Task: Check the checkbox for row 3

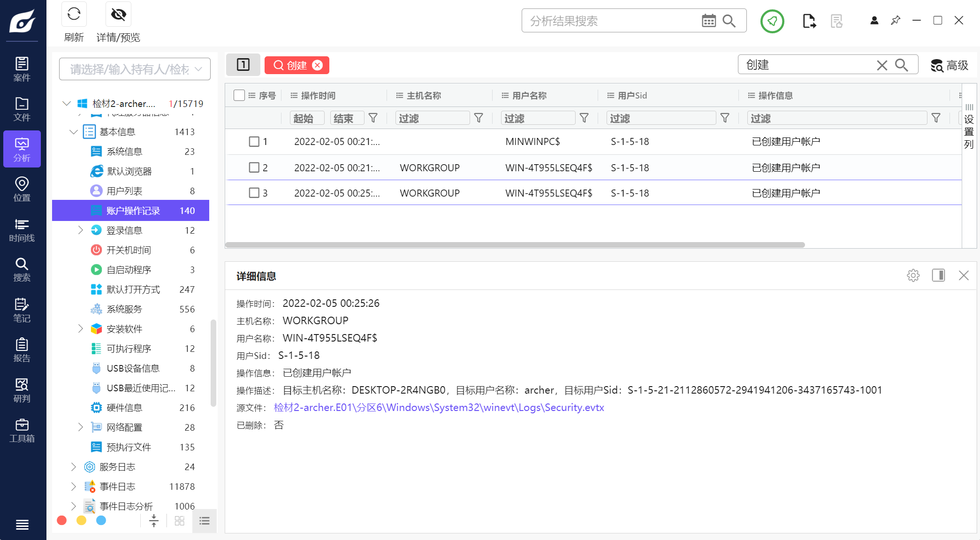Action: tap(254, 193)
